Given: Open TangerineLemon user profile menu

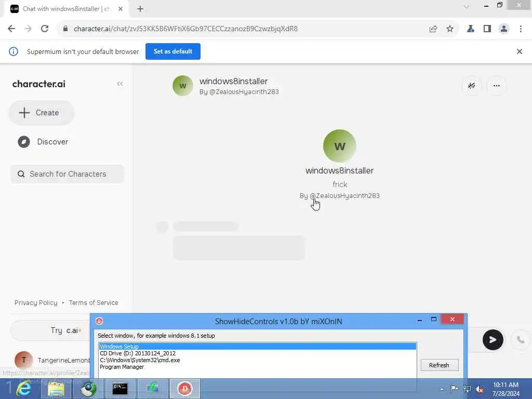Looking at the screenshot, I should (52, 360).
